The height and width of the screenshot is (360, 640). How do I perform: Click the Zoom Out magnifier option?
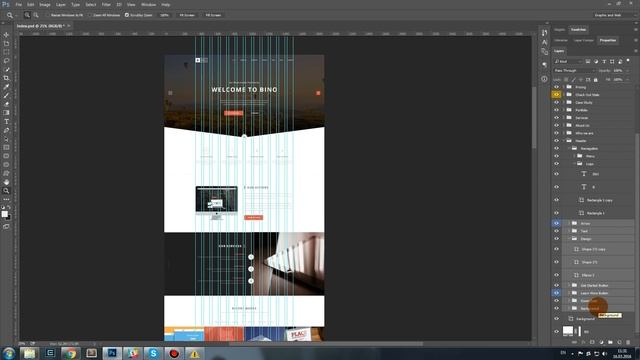point(36,15)
